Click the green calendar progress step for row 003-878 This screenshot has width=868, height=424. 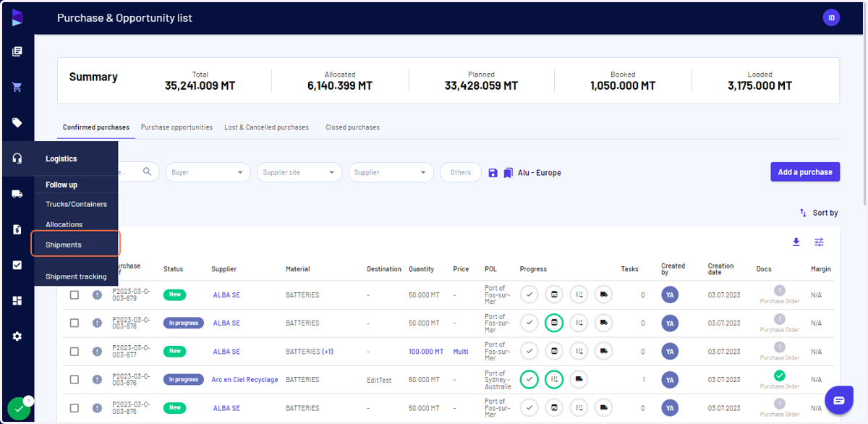point(554,323)
